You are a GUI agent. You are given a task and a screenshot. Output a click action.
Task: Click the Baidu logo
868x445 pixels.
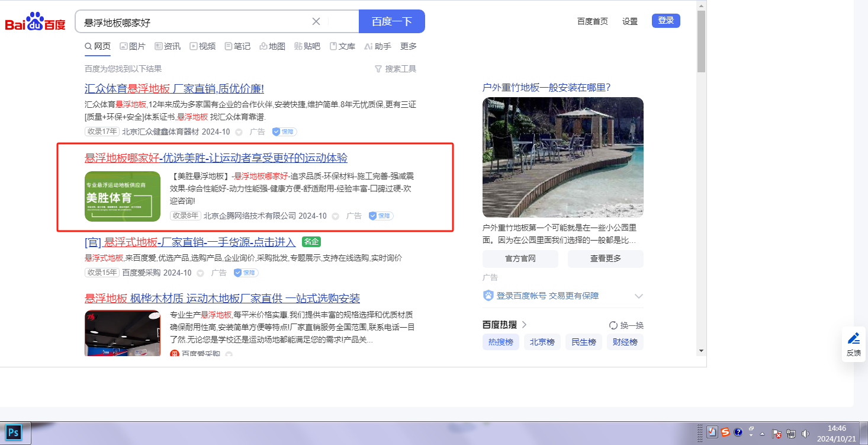[36, 22]
